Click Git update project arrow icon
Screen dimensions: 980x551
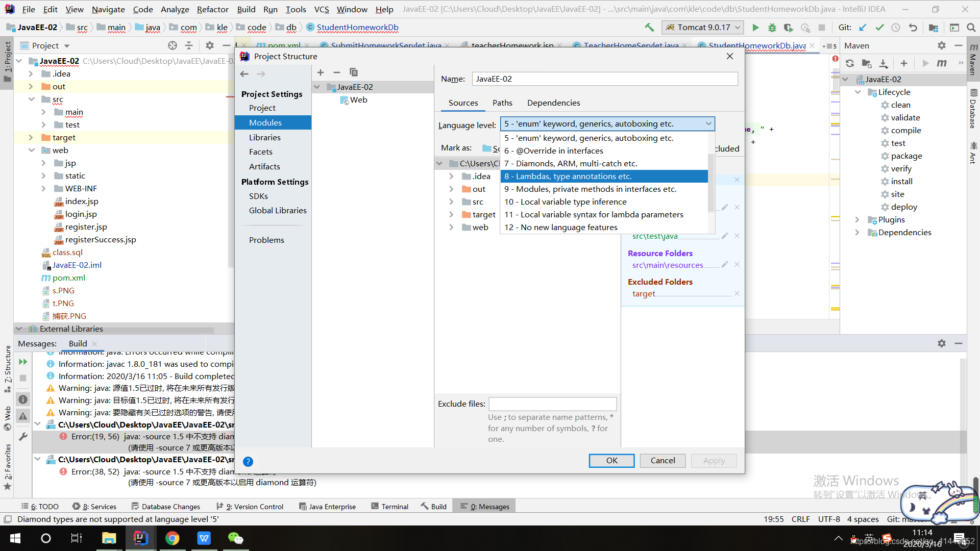[863, 28]
